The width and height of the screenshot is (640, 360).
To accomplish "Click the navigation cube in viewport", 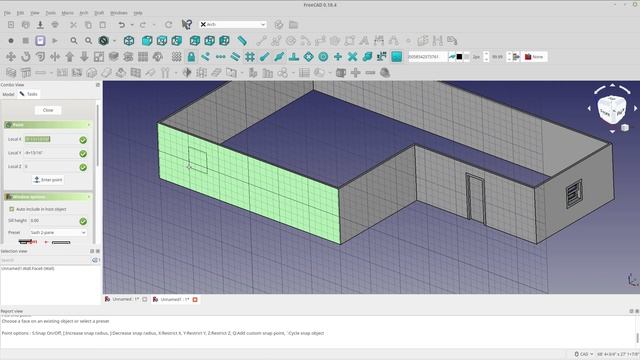I will [x=612, y=109].
